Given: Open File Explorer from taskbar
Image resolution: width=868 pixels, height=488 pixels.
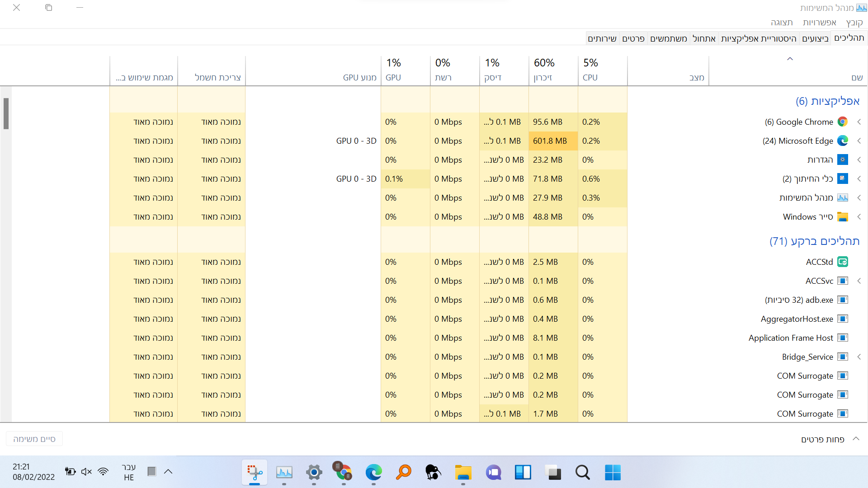Looking at the screenshot, I should pyautogui.click(x=463, y=473).
